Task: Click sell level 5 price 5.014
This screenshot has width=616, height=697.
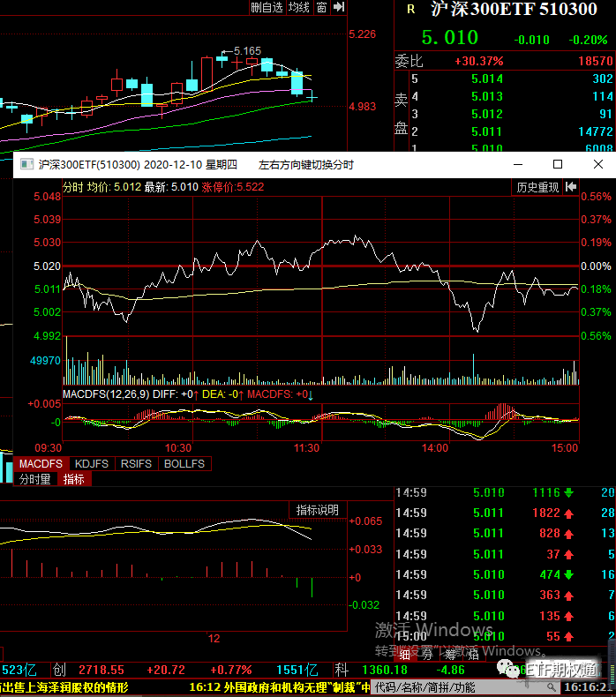Action: [487, 79]
